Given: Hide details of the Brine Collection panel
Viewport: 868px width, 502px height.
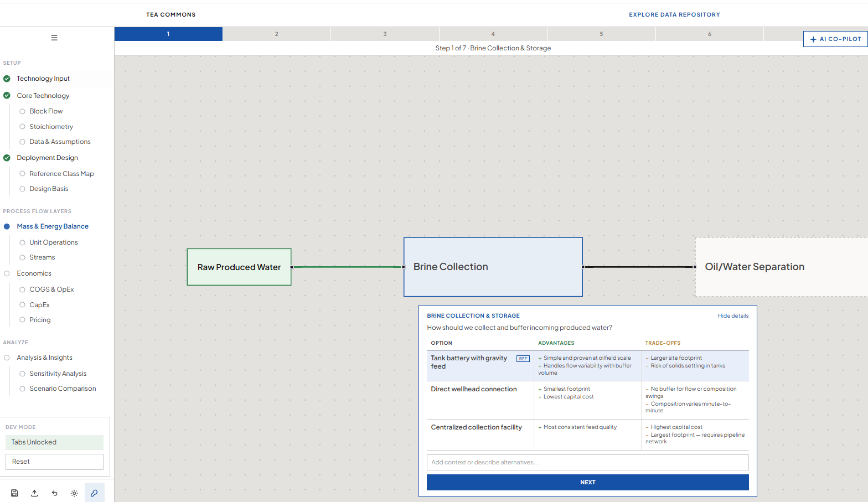Looking at the screenshot, I should coord(733,316).
